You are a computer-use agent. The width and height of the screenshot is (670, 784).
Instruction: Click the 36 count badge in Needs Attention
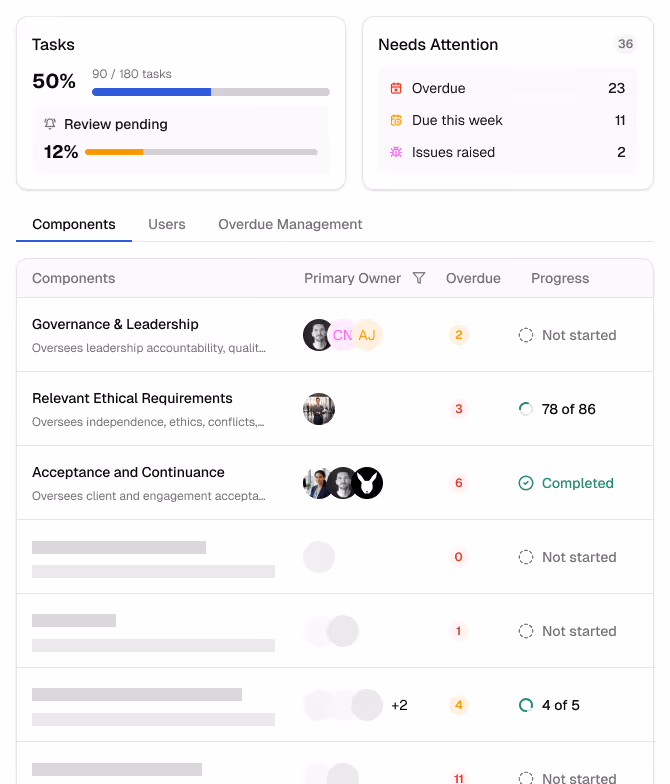click(x=626, y=44)
